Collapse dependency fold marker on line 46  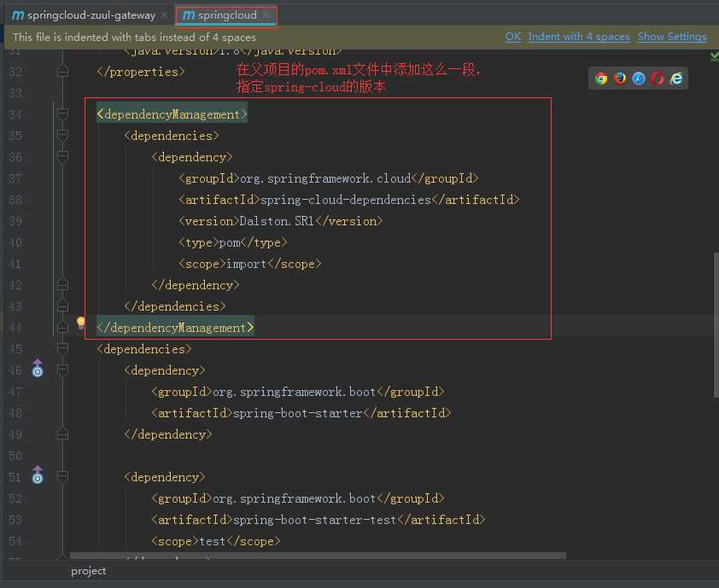tap(63, 370)
